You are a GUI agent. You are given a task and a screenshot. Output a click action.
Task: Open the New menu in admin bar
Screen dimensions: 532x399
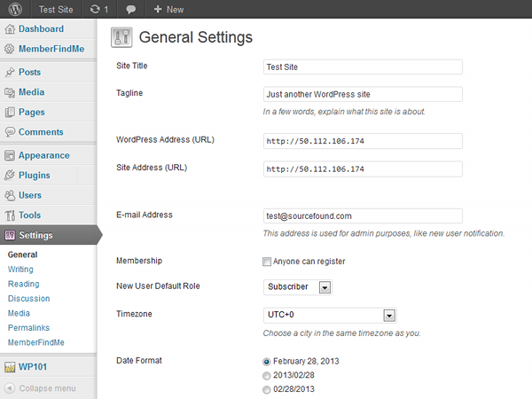coord(168,10)
